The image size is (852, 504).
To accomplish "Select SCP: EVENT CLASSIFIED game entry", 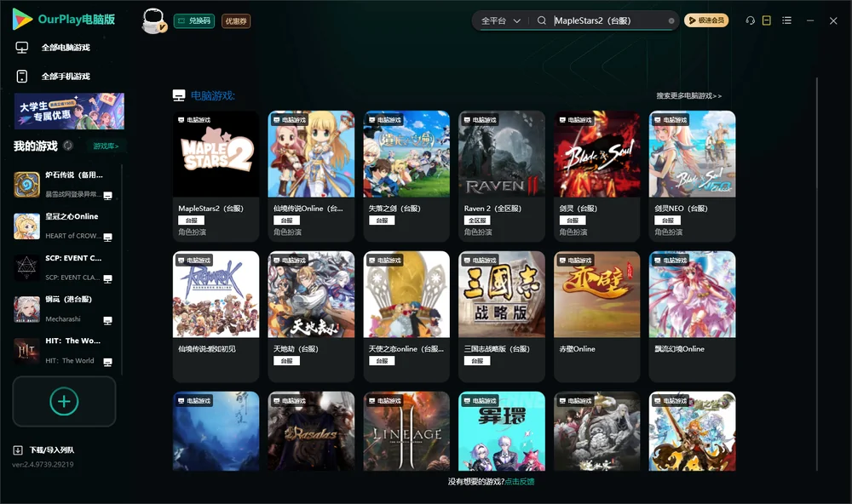I will [64, 267].
